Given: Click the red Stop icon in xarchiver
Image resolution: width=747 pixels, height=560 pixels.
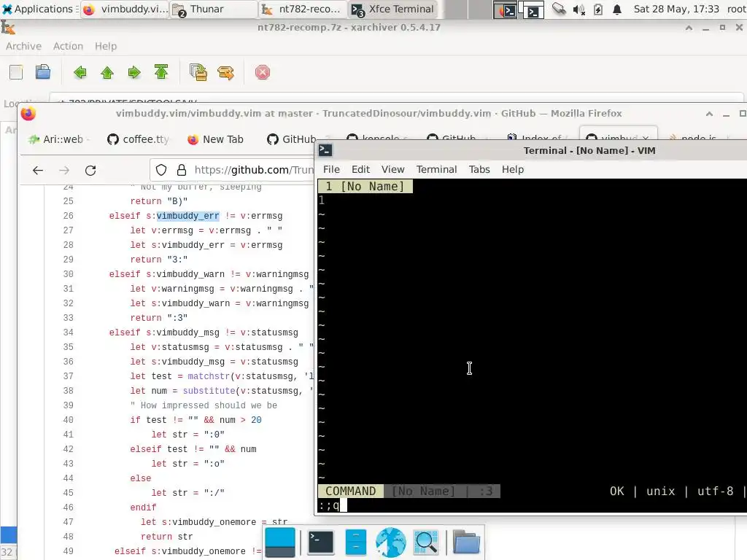Looking at the screenshot, I should [x=263, y=72].
